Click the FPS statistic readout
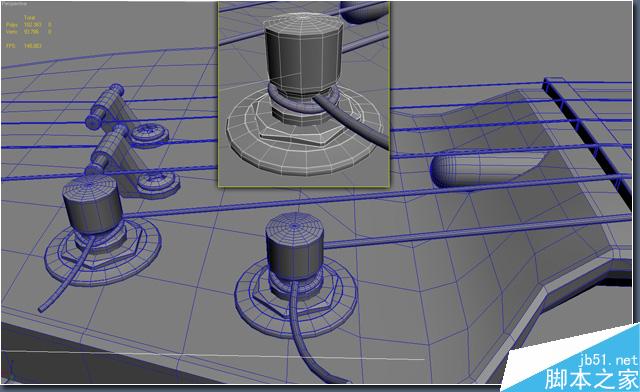 [x=24, y=46]
